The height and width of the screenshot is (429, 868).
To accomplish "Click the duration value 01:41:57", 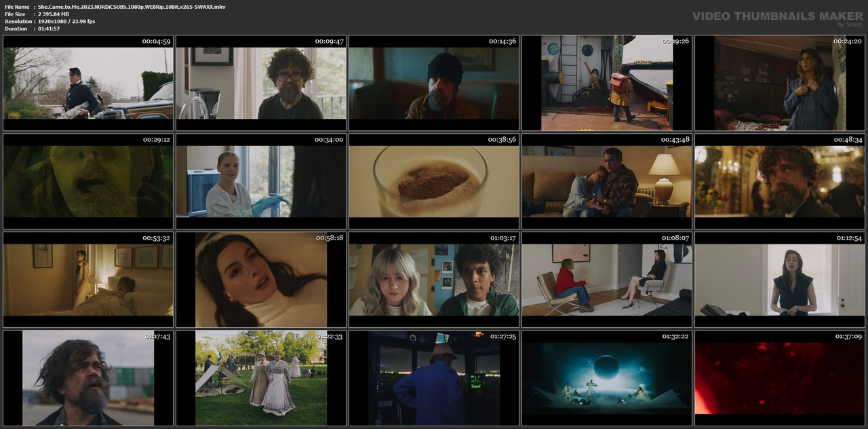I will (x=49, y=29).
